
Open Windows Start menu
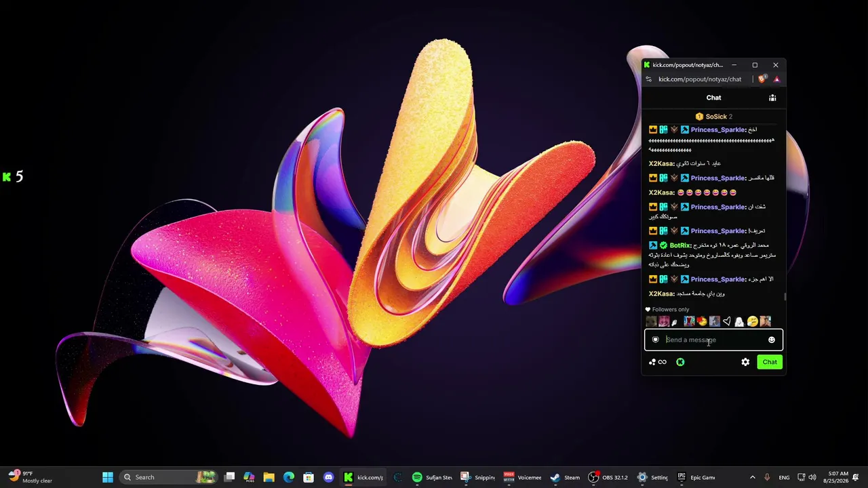[x=108, y=477]
